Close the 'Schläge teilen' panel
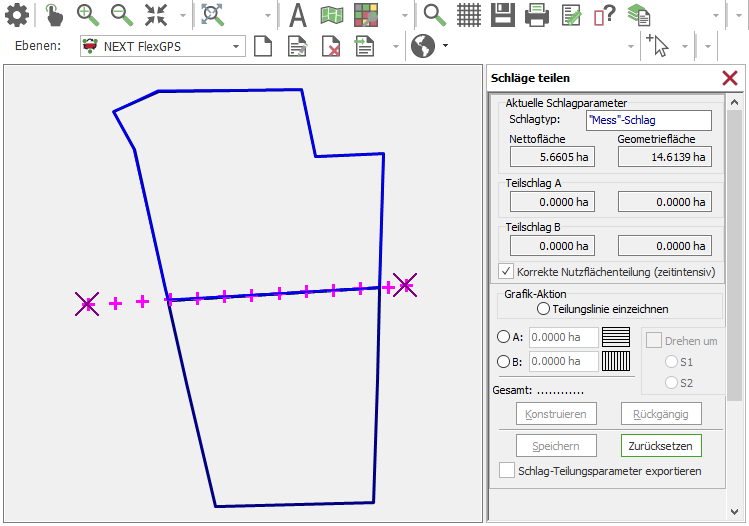749x526 pixels. (730, 78)
